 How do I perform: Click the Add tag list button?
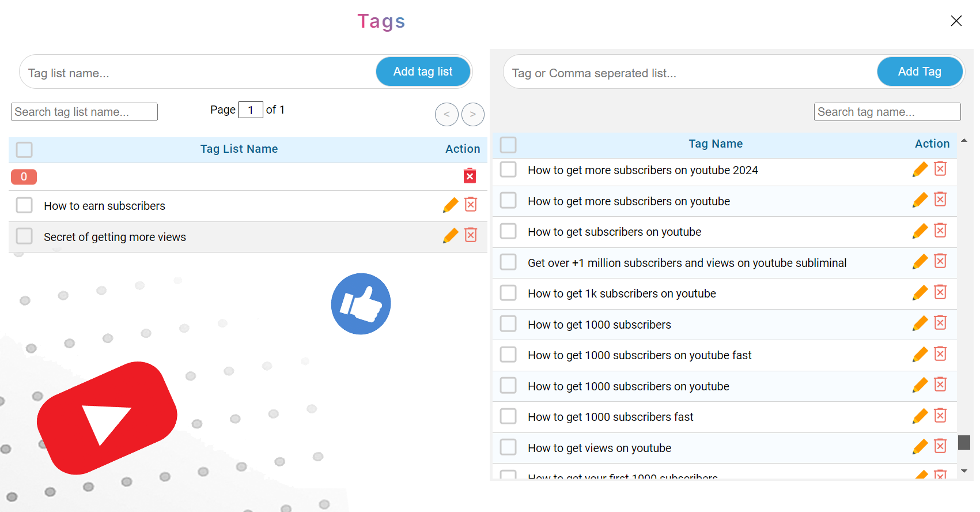point(423,71)
